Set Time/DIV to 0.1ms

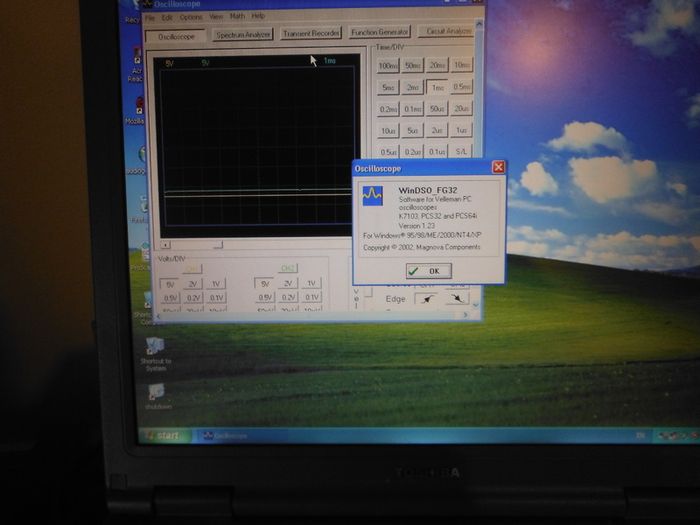[x=412, y=109]
